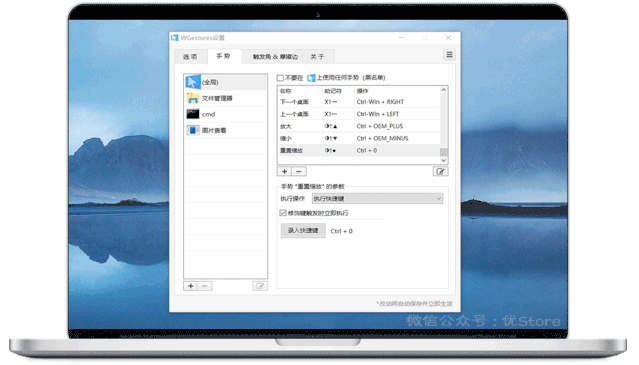Click the 操作 column header
This screenshot has height=365, width=639.
pos(397,91)
